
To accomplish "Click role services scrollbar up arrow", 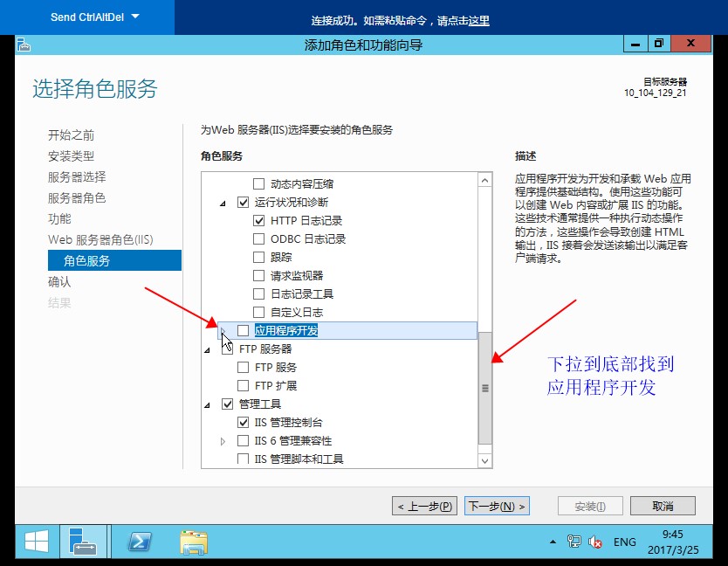I will pyautogui.click(x=484, y=180).
